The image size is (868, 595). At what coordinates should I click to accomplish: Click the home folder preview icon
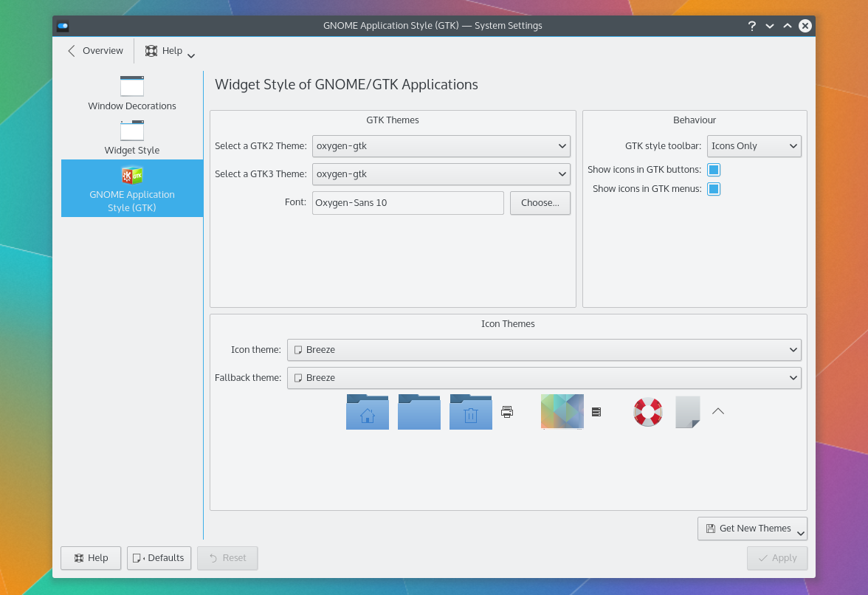pos(368,412)
